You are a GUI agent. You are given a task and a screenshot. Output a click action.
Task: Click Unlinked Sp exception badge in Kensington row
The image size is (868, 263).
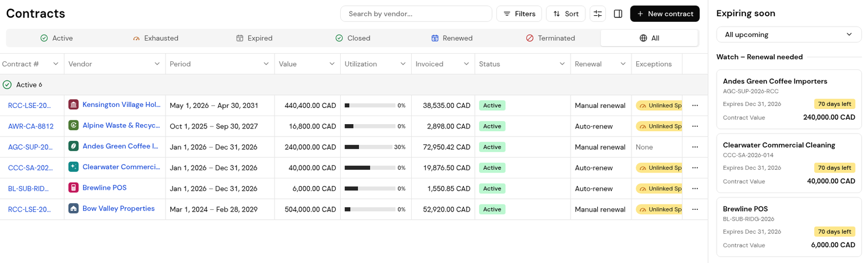(x=659, y=106)
